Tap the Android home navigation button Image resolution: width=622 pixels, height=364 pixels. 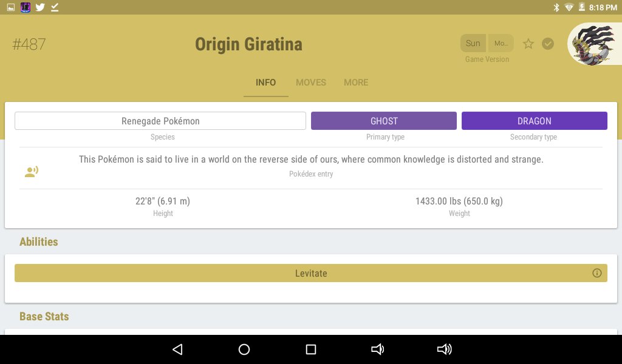pos(244,349)
